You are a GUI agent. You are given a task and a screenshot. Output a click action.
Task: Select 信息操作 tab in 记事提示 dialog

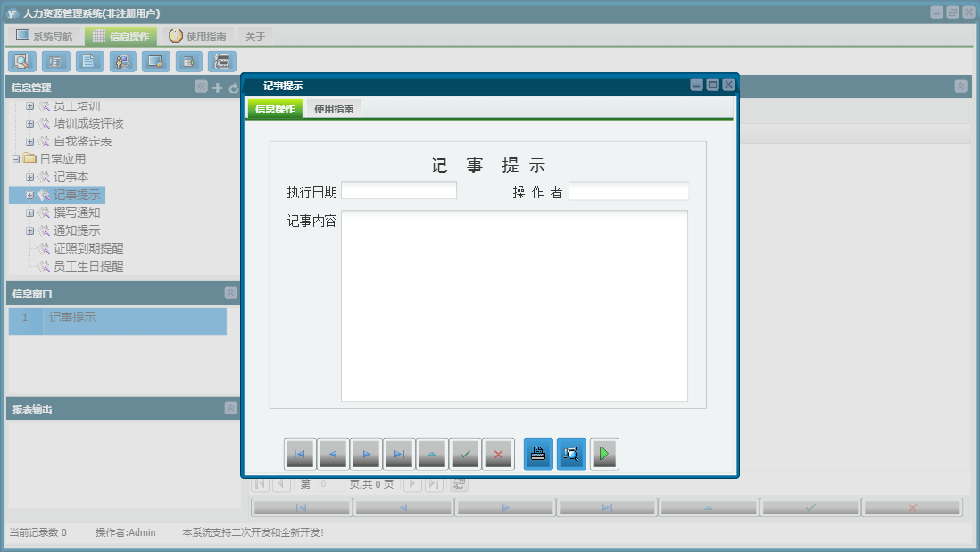[x=275, y=109]
